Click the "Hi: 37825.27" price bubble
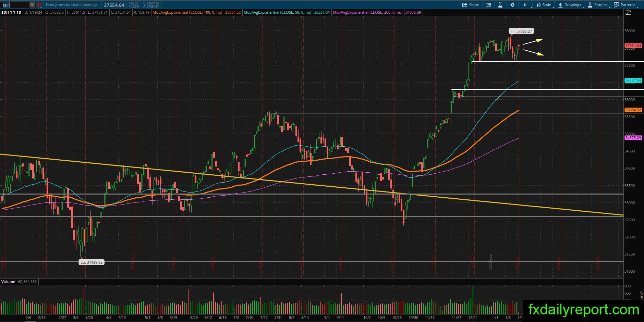 coord(521,31)
